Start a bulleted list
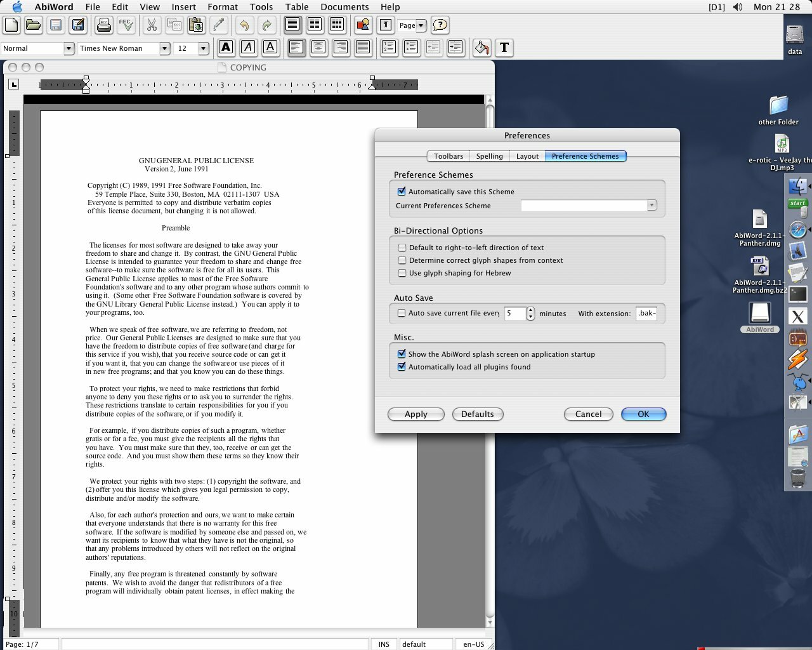 (x=411, y=48)
